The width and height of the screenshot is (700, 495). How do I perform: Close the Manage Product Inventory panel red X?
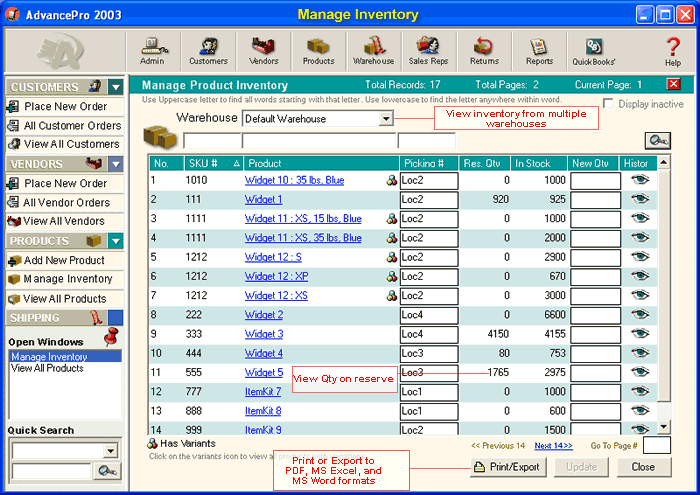673,84
